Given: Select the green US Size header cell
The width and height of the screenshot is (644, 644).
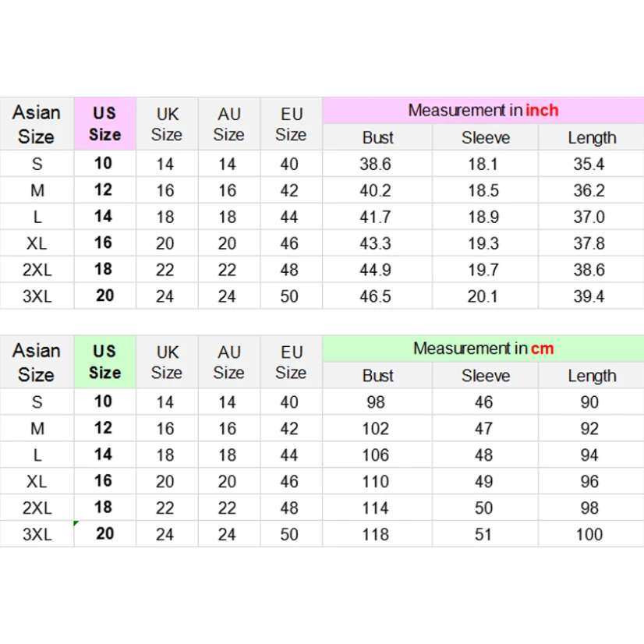Looking at the screenshot, I should click(x=104, y=362).
